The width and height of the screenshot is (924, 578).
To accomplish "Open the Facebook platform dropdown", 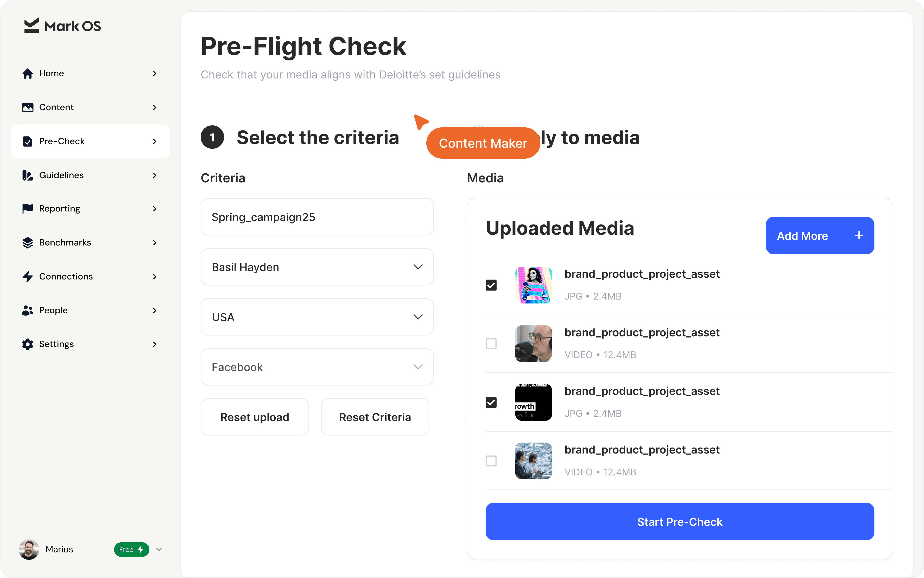I will tap(317, 367).
